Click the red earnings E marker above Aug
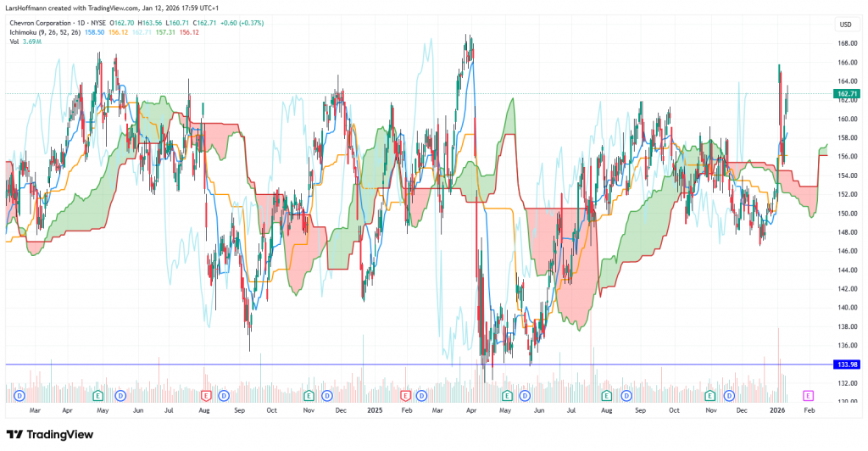 click(x=206, y=396)
